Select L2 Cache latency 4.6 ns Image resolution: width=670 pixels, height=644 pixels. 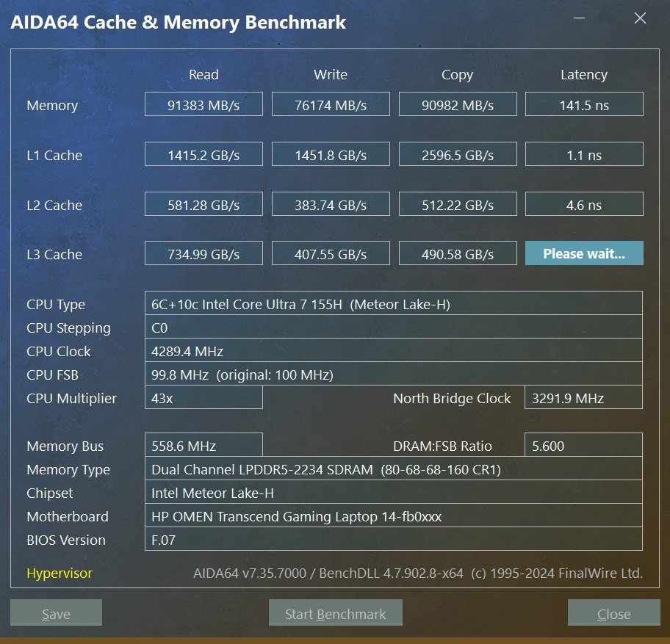584,203
